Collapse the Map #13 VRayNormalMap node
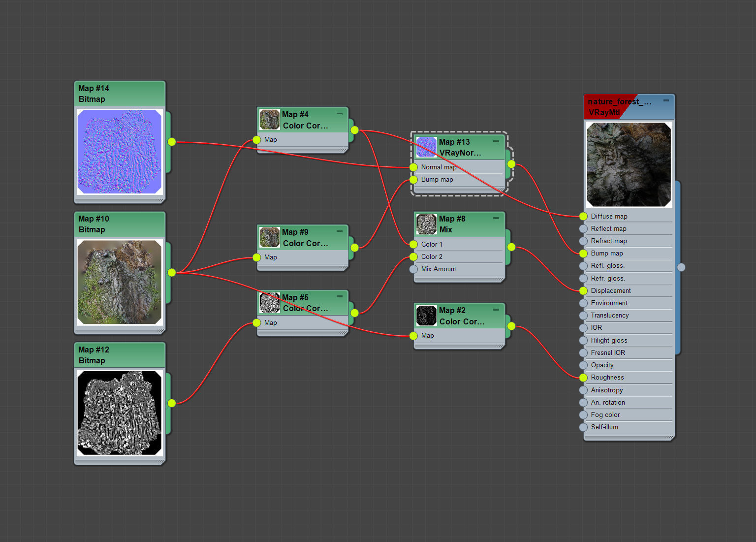The width and height of the screenshot is (756, 542). [496, 141]
